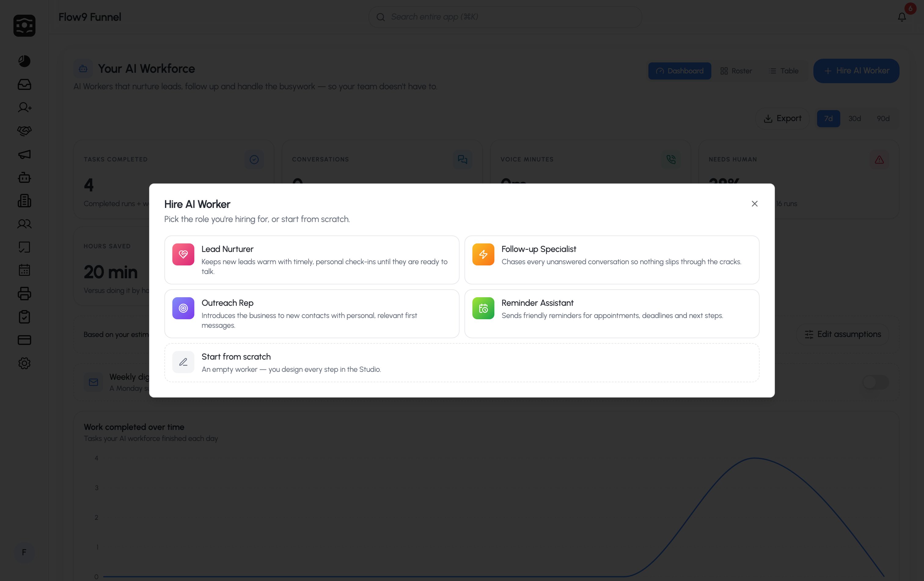Click Edit assumptions button
The height and width of the screenshot is (581, 924).
coord(843,335)
